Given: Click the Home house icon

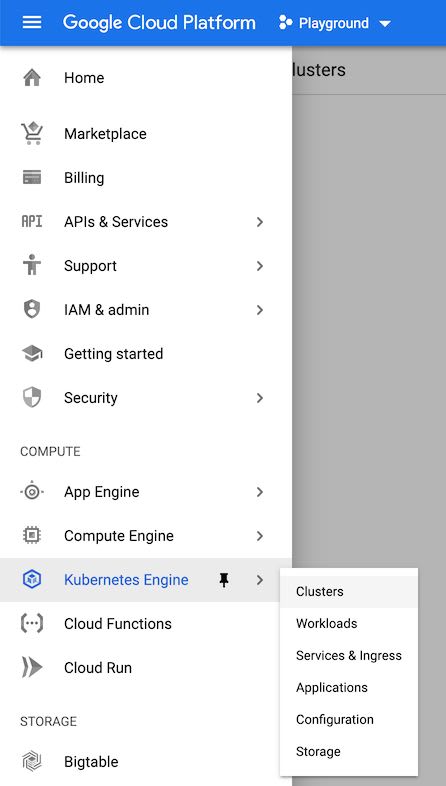Looking at the screenshot, I should (32, 78).
